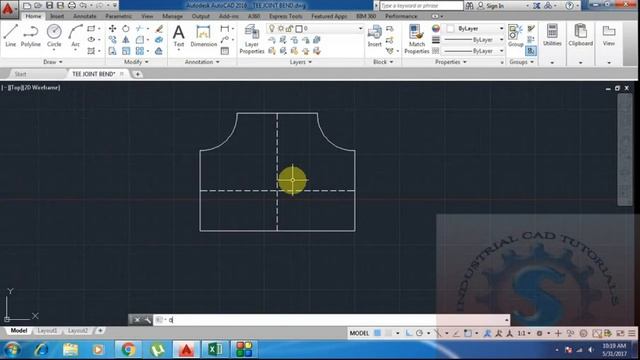Expand the Draw panel dropdown
Image resolution: width=640 pixels, height=360 pixels.
53,62
